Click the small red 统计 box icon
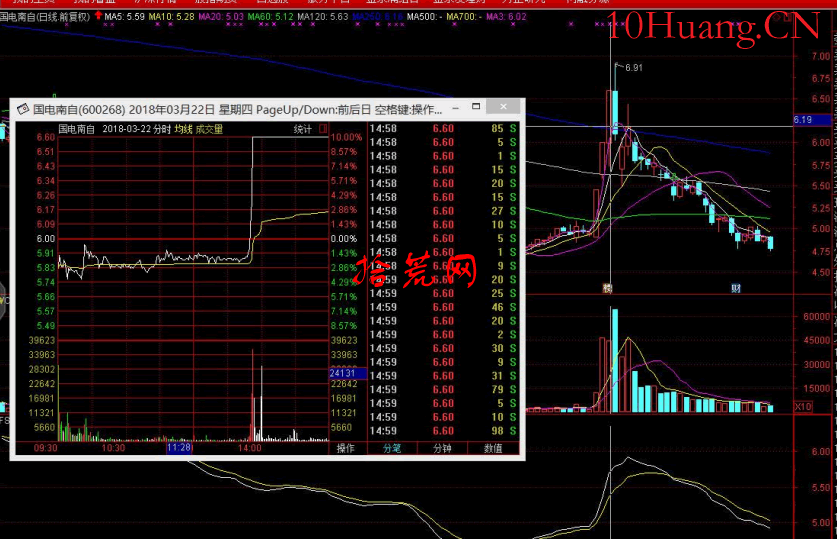This screenshot has height=540, width=837. tap(322, 129)
